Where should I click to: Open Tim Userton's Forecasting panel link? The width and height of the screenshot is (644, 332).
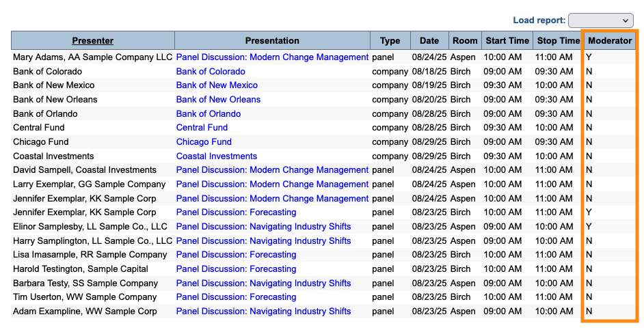click(236, 297)
